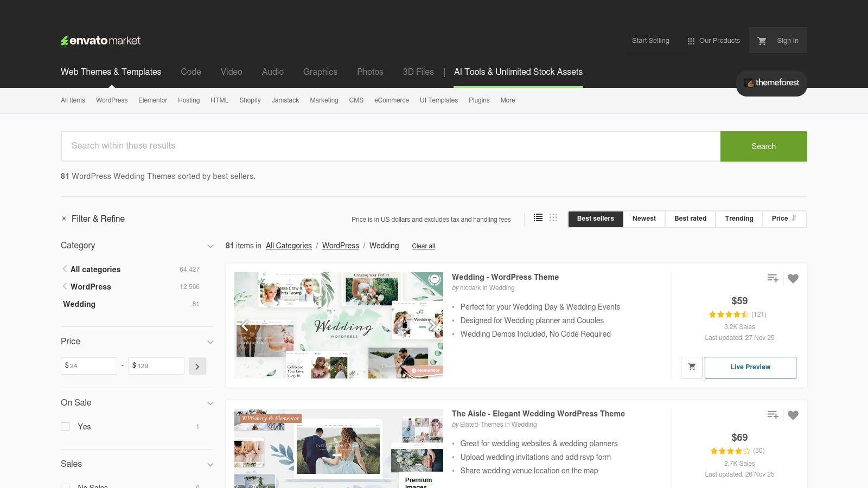Collapse the On Sale filter section

pos(210,403)
